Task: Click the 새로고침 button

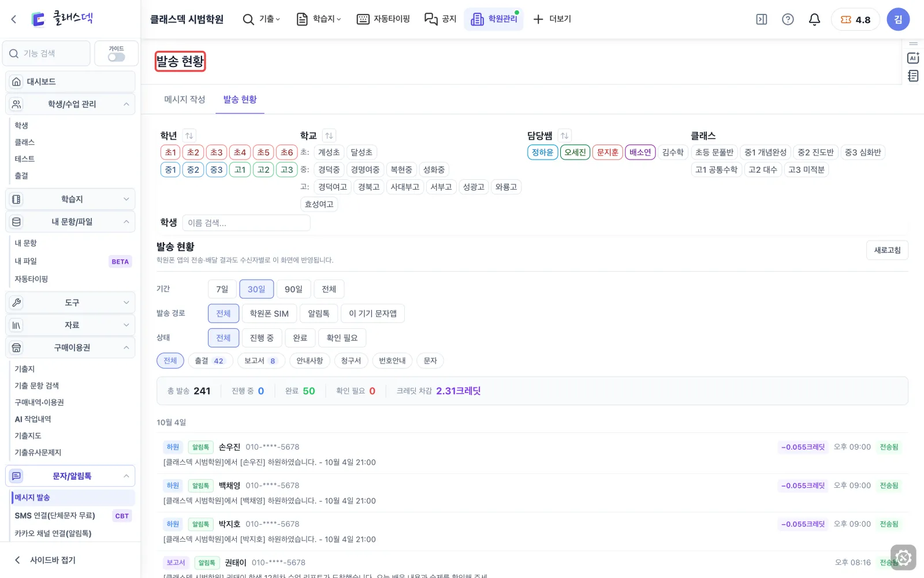Action: pyautogui.click(x=887, y=250)
